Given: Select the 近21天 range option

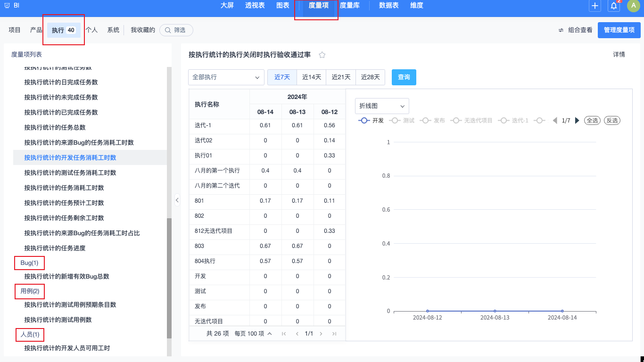Looking at the screenshot, I should click(341, 77).
